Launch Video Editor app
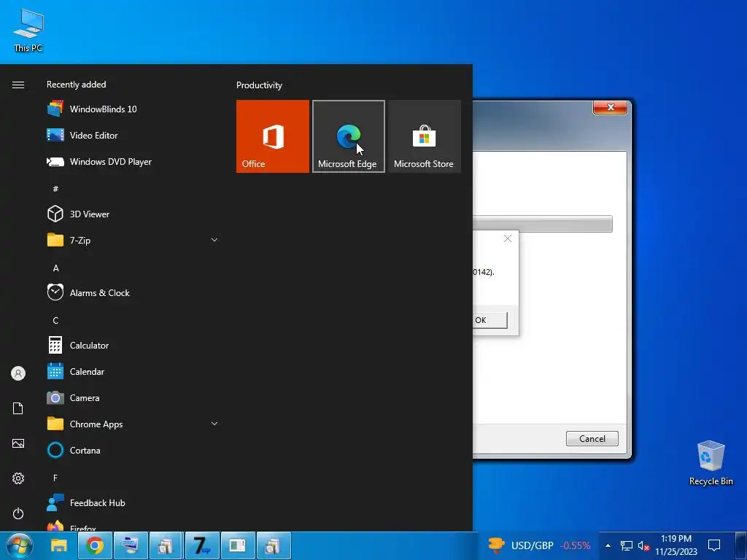 click(133, 135)
